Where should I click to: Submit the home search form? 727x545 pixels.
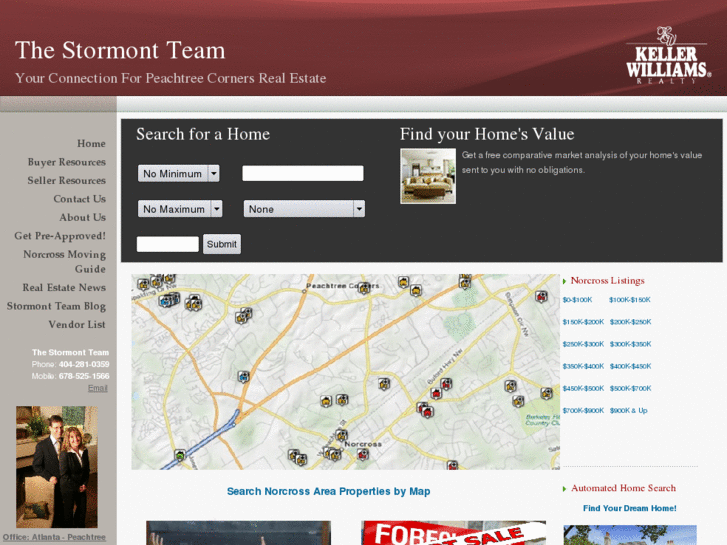(222, 244)
